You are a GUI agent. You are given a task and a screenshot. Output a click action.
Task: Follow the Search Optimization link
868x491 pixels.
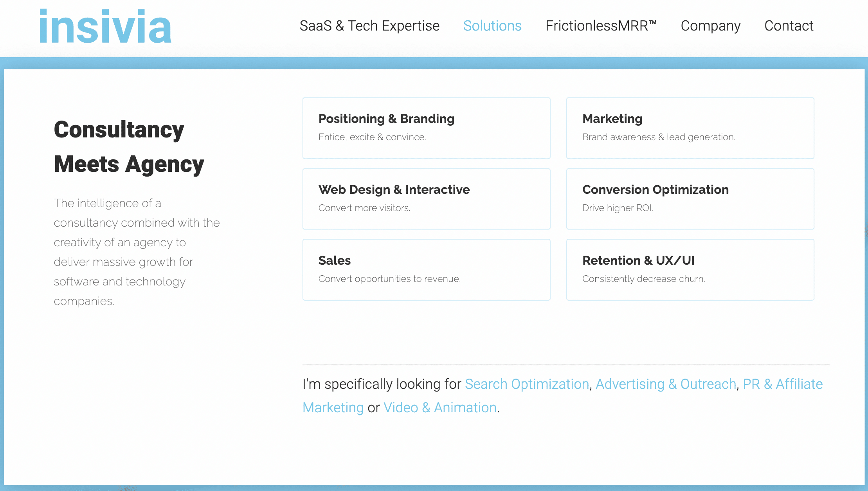coord(527,384)
